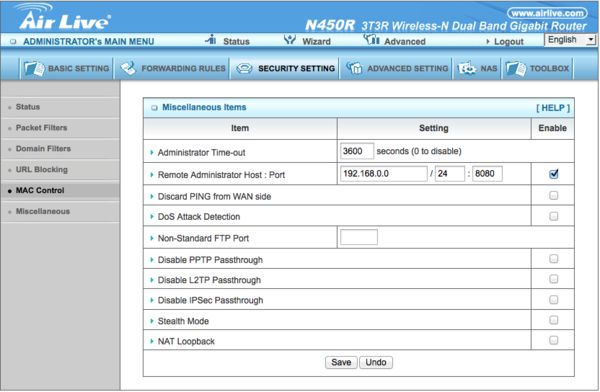Click the Discard PING from WAN side label

click(214, 196)
